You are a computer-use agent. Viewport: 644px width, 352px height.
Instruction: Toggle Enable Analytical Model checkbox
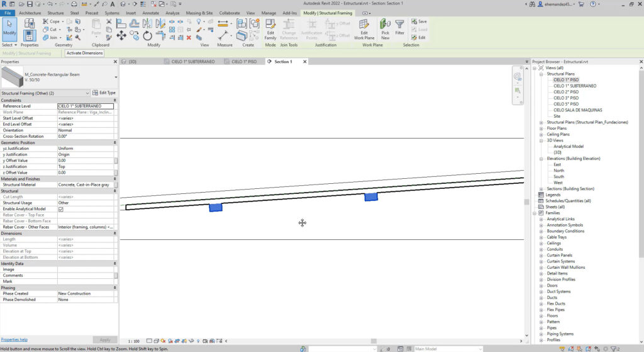tap(61, 209)
